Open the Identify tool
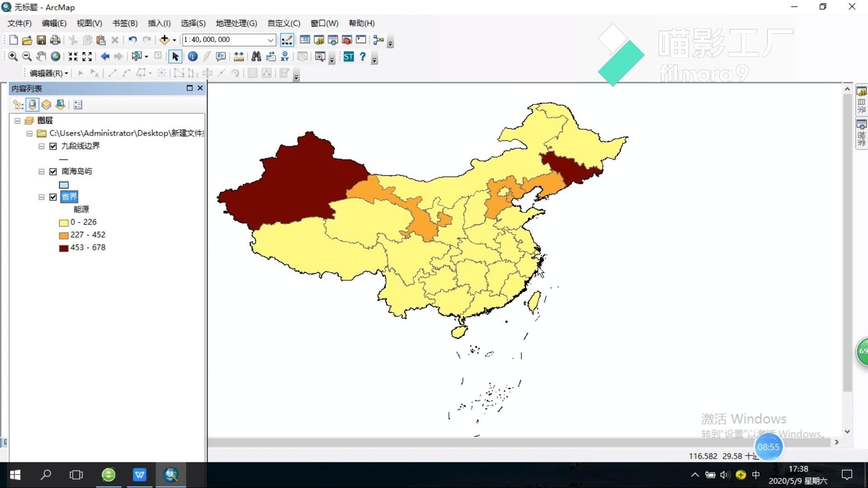This screenshot has width=868, height=488. tap(193, 56)
